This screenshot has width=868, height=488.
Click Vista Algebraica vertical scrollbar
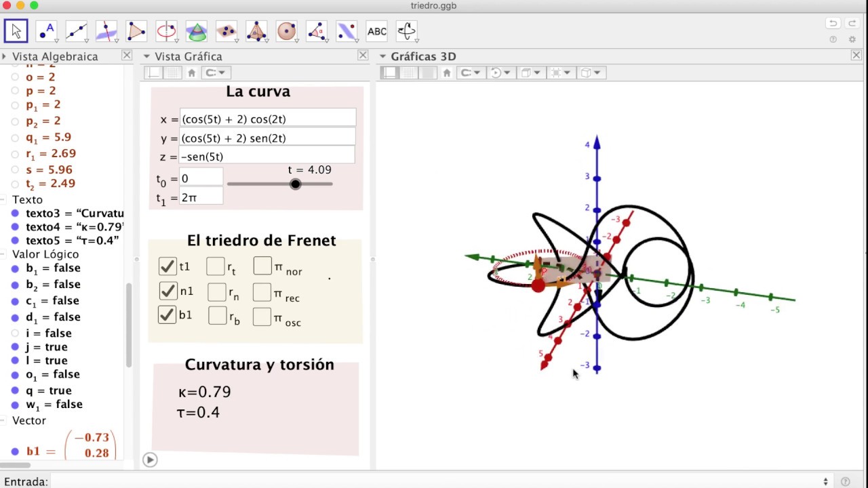(x=128, y=325)
